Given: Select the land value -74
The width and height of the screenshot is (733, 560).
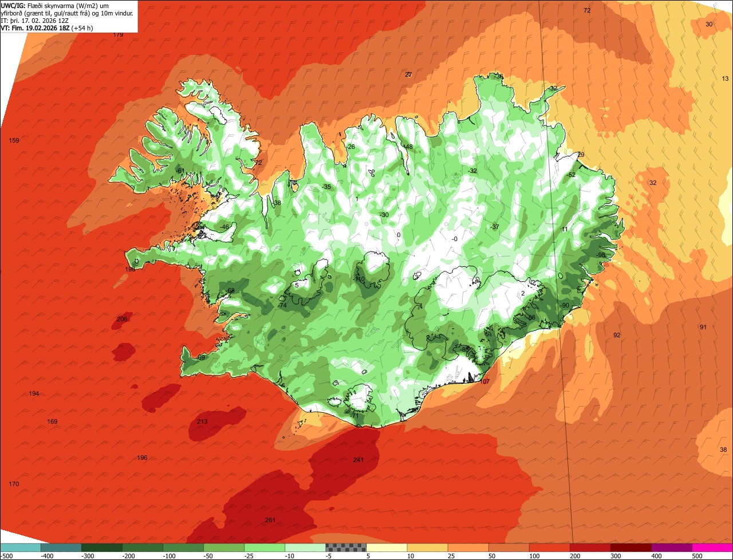Looking at the screenshot, I should pyautogui.click(x=282, y=306).
